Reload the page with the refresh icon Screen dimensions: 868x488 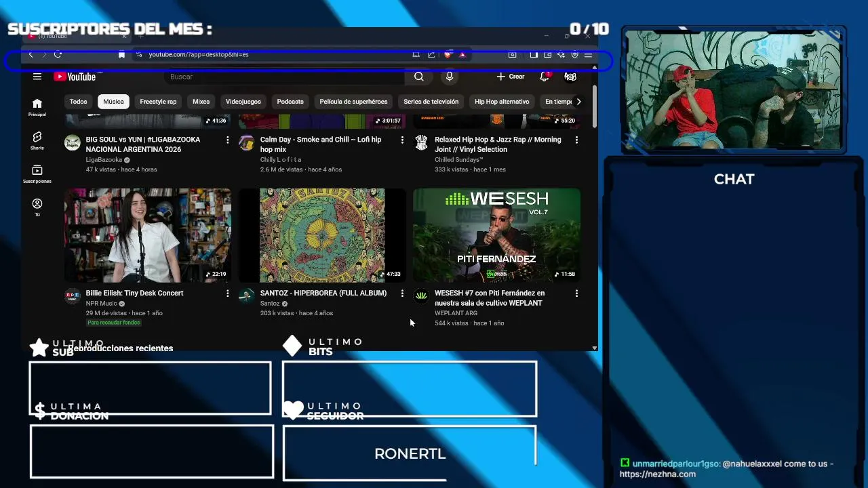coord(58,54)
